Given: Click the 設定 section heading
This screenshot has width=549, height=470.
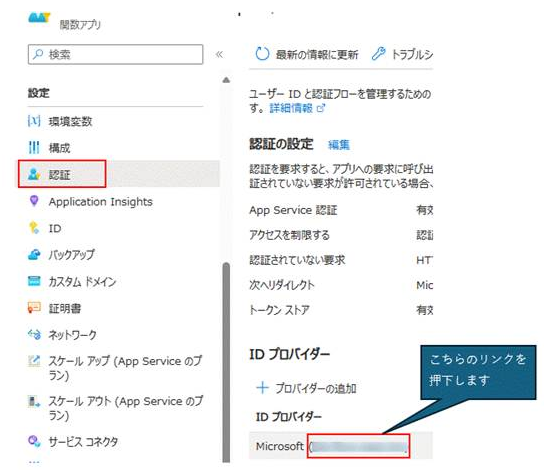Looking at the screenshot, I should (39, 93).
